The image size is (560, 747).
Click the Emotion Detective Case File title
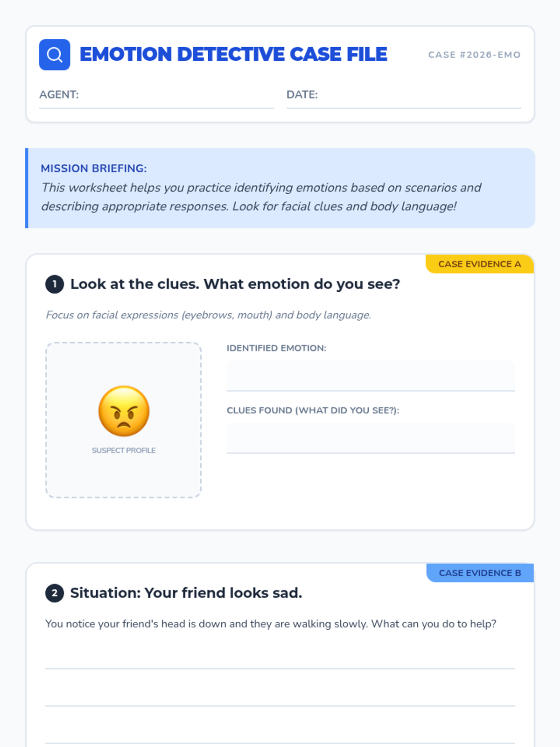pyautogui.click(x=233, y=55)
